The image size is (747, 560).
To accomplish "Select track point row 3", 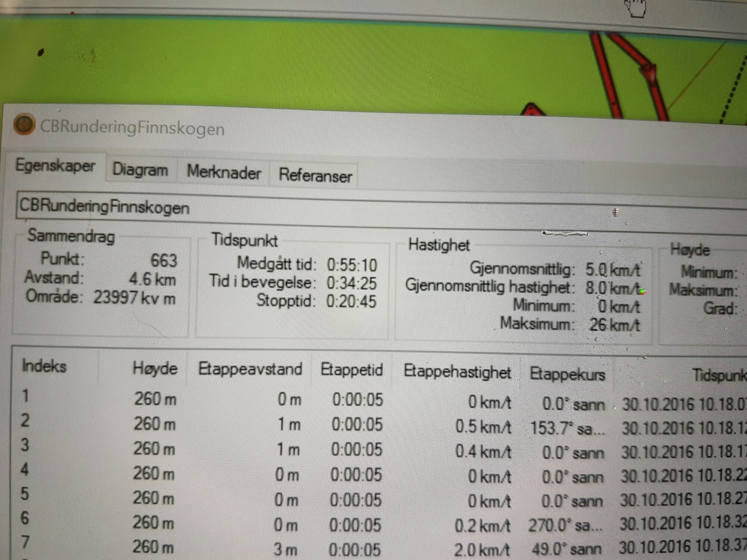I will click(x=25, y=445).
